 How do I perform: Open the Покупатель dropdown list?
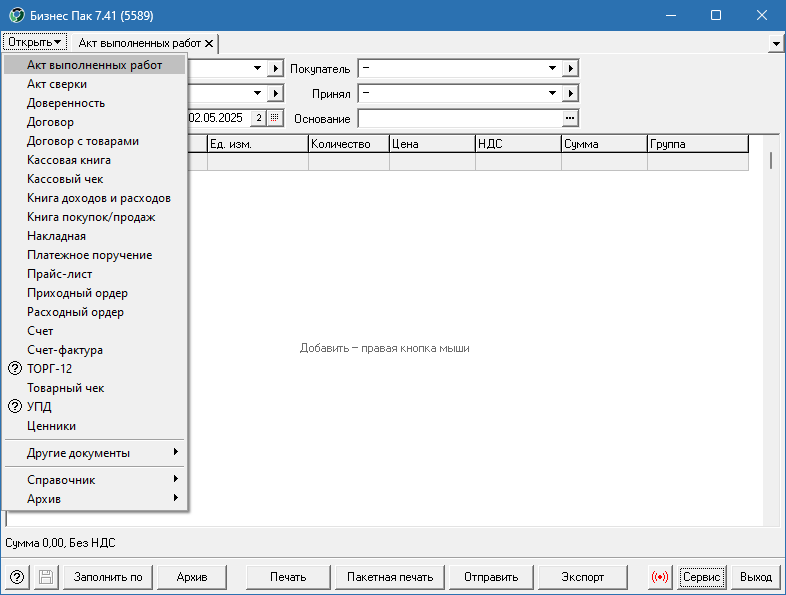pyautogui.click(x=552, y=68)
